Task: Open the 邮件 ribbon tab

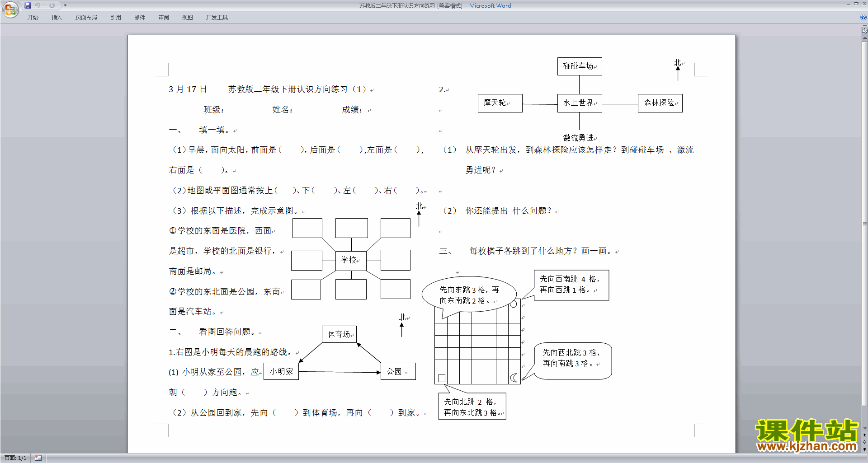Action: coord(140,18)
